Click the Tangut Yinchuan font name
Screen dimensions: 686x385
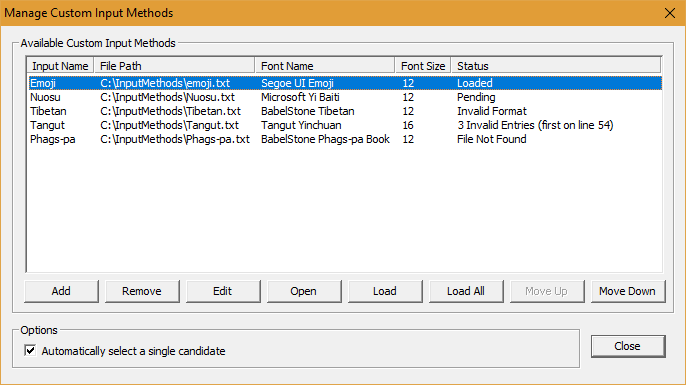click(x=301, y=125)
